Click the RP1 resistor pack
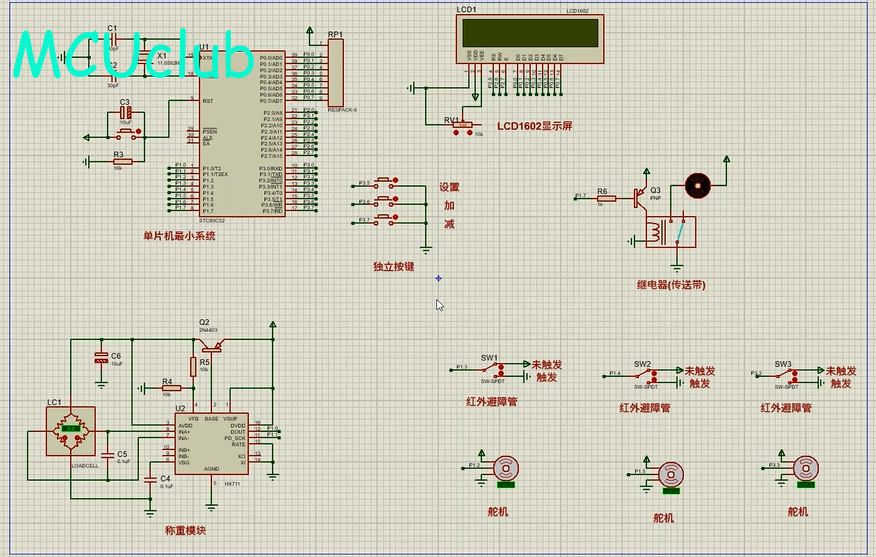 point(336,75)
